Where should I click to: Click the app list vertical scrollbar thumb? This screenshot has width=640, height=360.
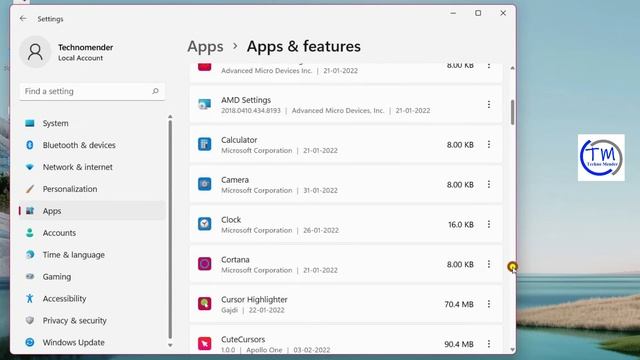coord(512,112)
